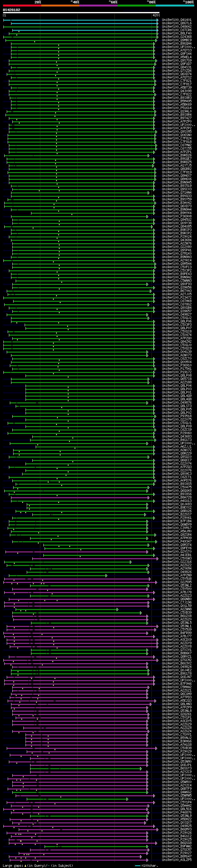Click the UniRef100_A5BT39 label

[x=177, y=87]
